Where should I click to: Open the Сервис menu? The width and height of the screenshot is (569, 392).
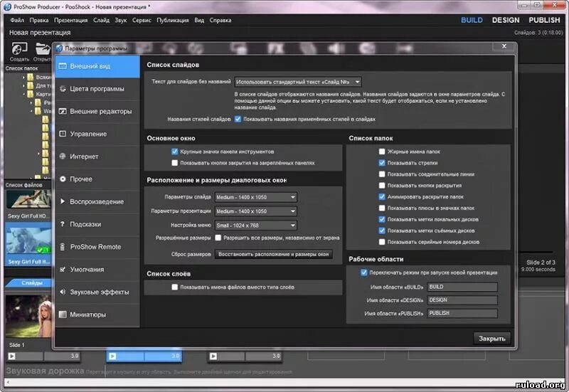(x=142, y=20)
